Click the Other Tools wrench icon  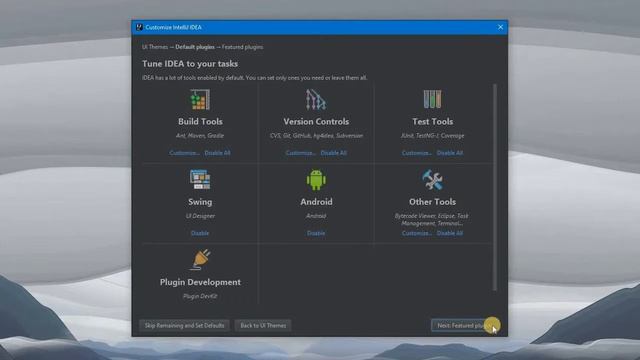432,180
